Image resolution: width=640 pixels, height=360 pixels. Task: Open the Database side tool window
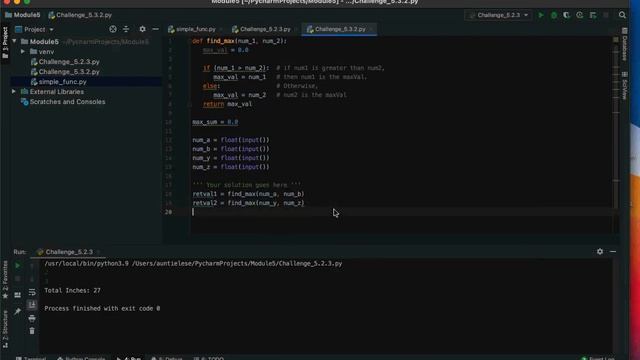624,44
